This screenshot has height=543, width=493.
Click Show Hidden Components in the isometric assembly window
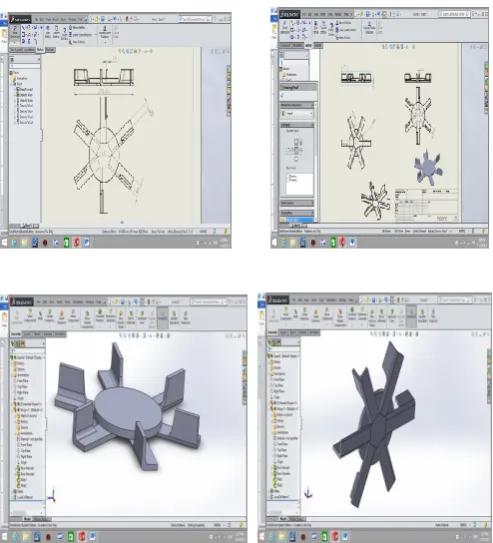click(x=87, y=318)
